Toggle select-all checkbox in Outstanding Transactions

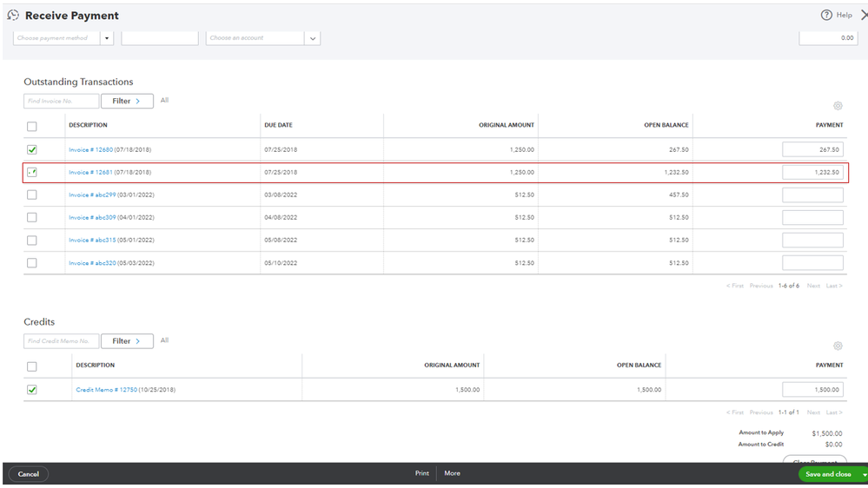click(x=32, y=127)
